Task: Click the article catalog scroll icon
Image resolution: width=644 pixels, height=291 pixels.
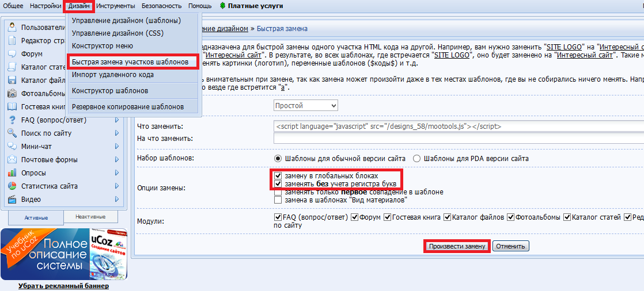Action: 12,67
